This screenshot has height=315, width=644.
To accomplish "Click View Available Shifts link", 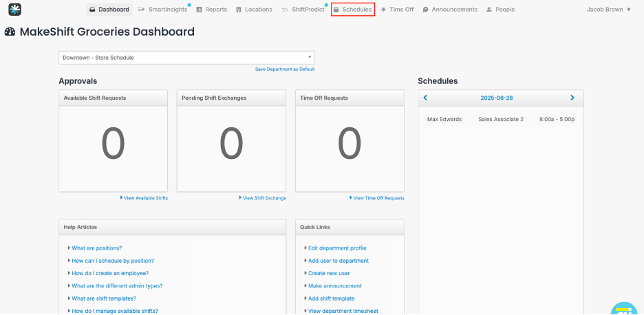I will [x=145, y=198].
